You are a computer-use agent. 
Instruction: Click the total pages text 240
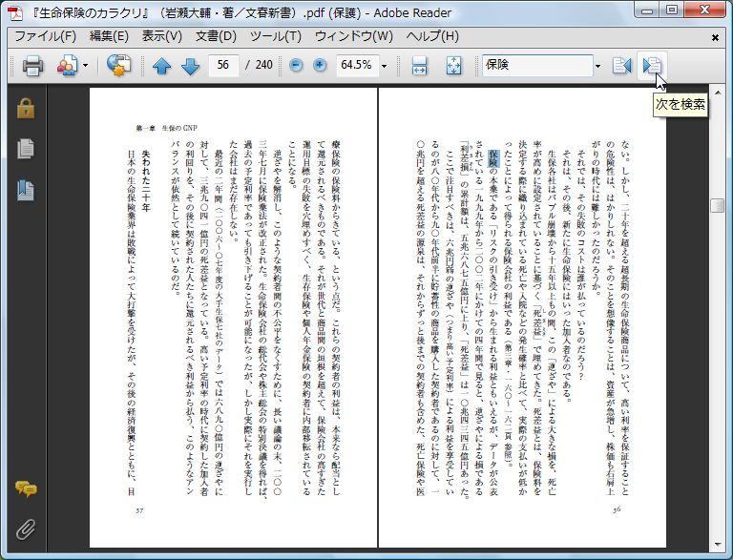tap(264, 65)
